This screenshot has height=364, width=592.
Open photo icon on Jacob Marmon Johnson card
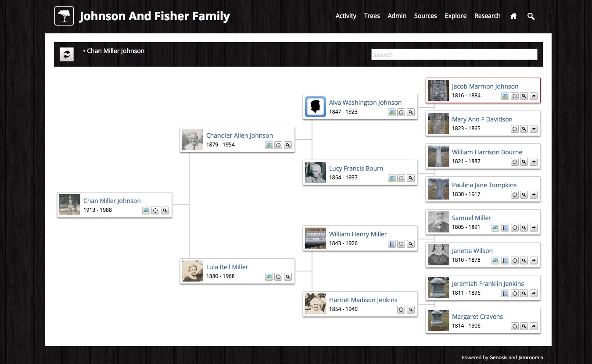click(505, 96)
